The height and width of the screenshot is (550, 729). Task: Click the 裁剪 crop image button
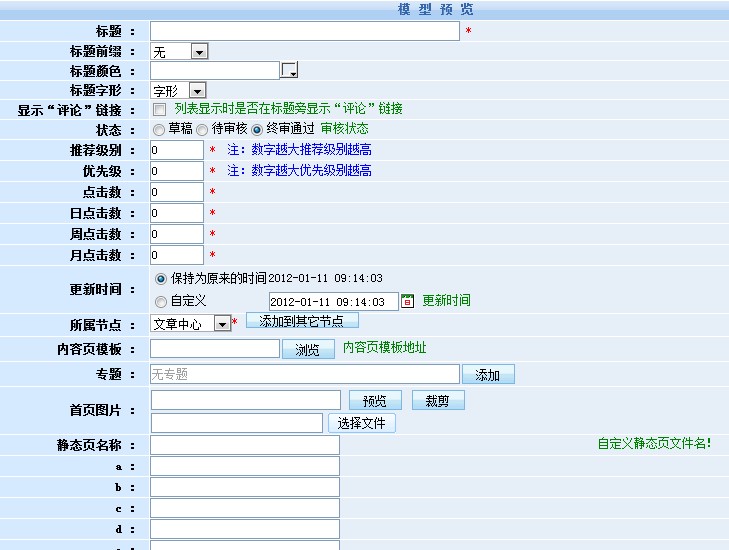438,401
